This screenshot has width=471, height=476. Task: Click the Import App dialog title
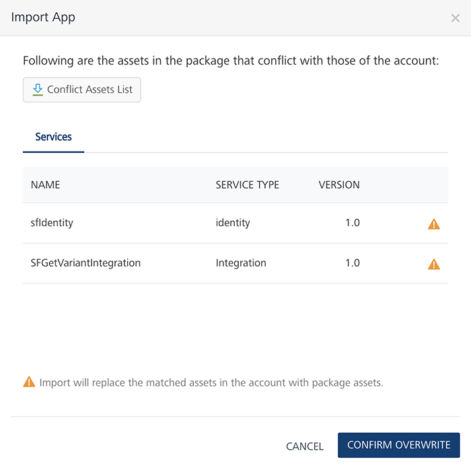pos(43,18)
